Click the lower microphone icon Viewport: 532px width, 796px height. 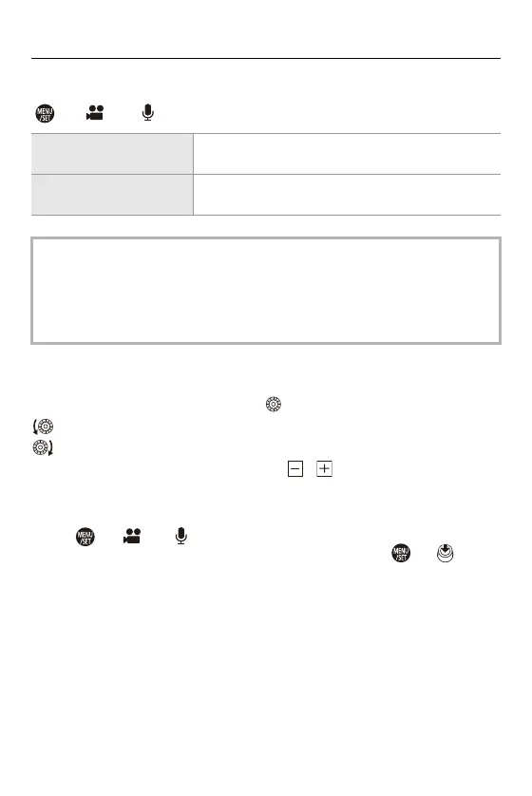click(x=180, y=536)
